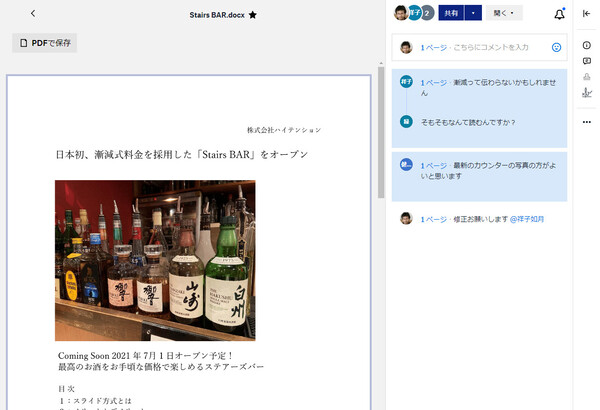The height and width of the screenshot is (410, 600).
Task: Click the emoji smiley icon
Action: [x=556, y=47]
